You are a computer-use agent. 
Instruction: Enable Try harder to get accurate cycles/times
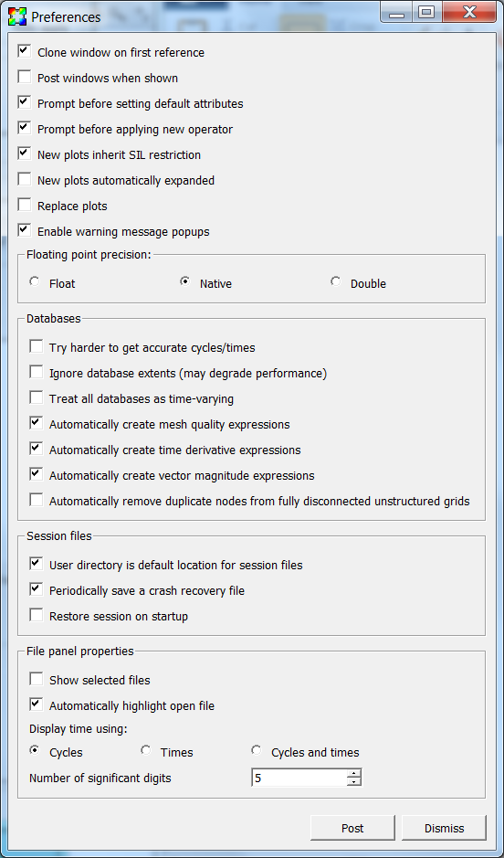coord(37,346)
